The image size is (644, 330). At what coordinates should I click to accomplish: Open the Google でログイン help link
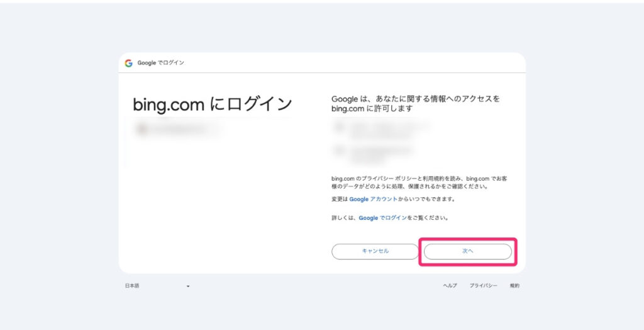(383, 218)
